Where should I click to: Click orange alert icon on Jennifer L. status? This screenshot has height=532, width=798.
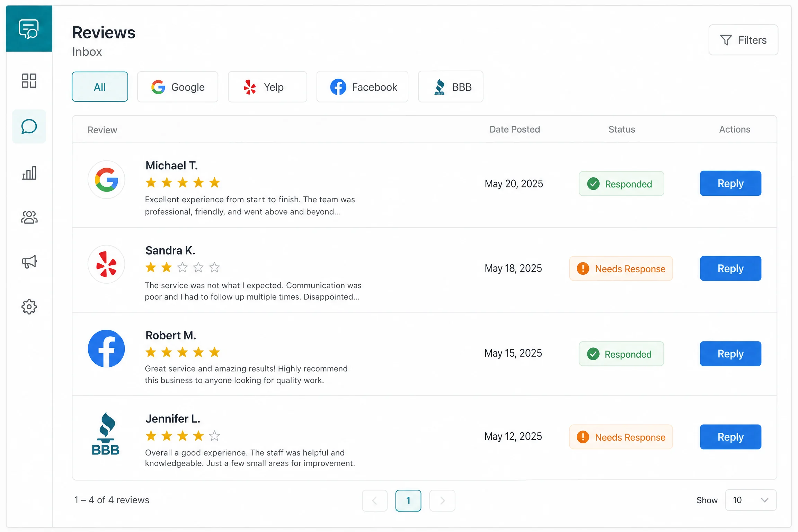coord(583,437)
